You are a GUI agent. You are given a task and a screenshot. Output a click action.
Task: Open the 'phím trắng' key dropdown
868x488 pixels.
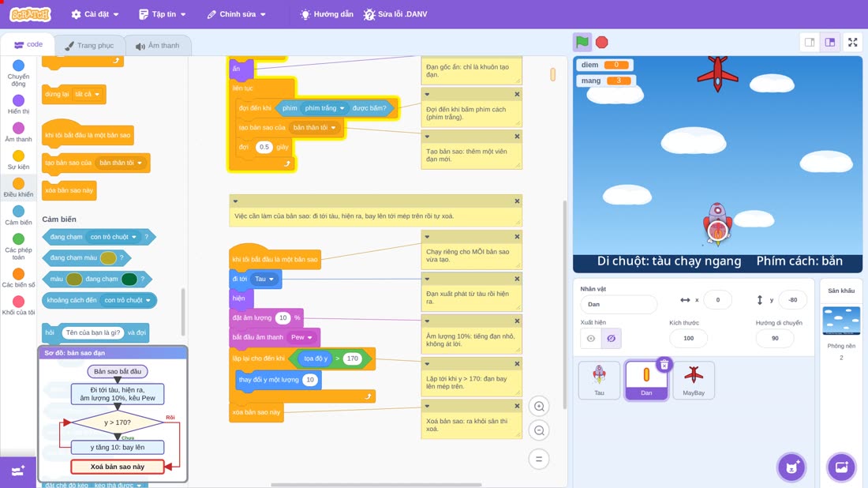(x=324, y=108)
